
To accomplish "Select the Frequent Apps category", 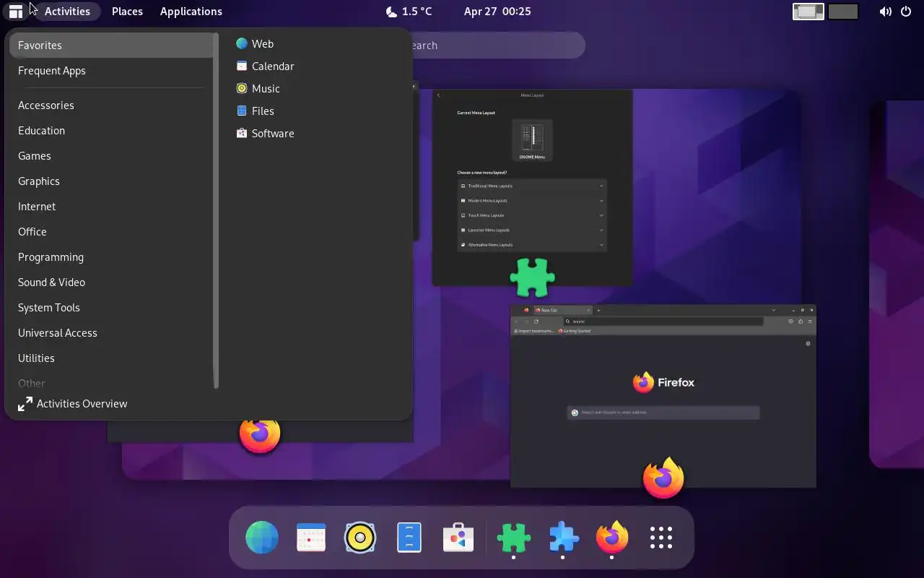I will point(111,70).
